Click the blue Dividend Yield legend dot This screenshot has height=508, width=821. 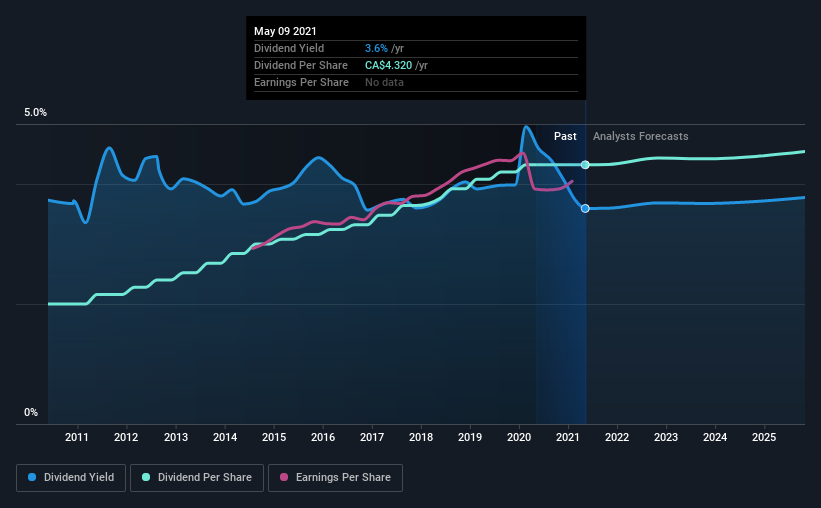[x=32, y=477]
